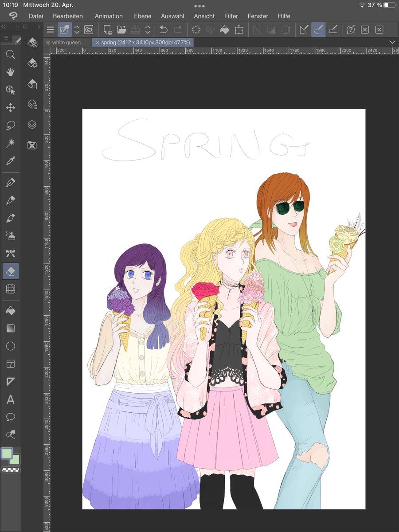
Task: Open the Auswahl menu
Action: point(172,16)
